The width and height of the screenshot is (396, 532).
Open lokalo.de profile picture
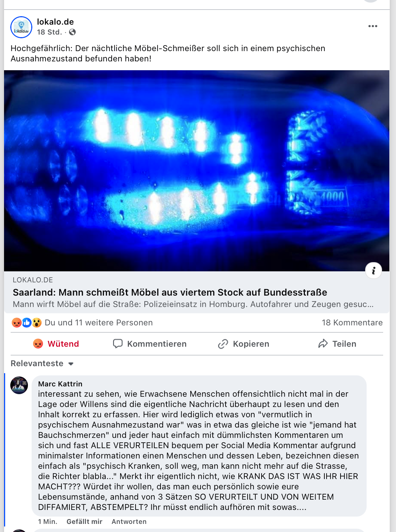(x=21, y=27)
